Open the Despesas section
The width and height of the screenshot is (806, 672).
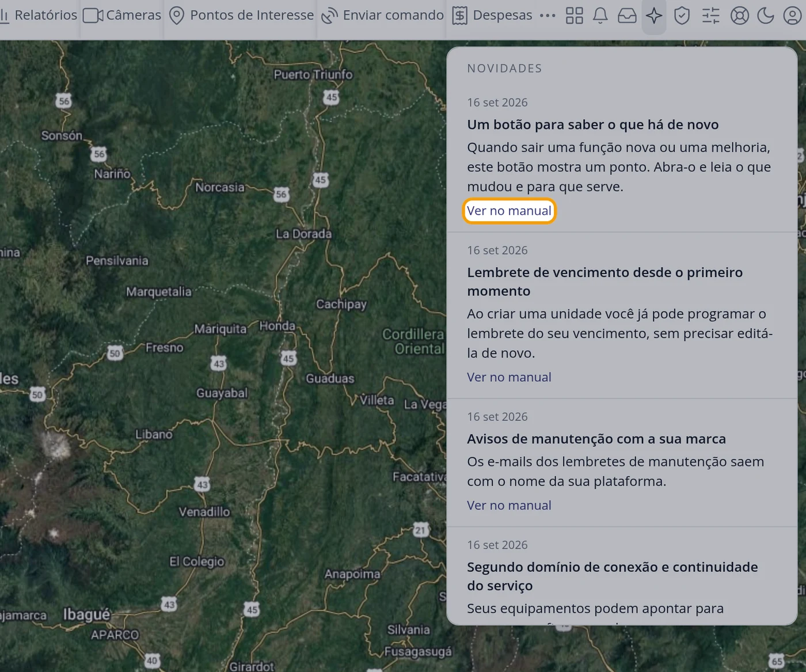point(492,16)
